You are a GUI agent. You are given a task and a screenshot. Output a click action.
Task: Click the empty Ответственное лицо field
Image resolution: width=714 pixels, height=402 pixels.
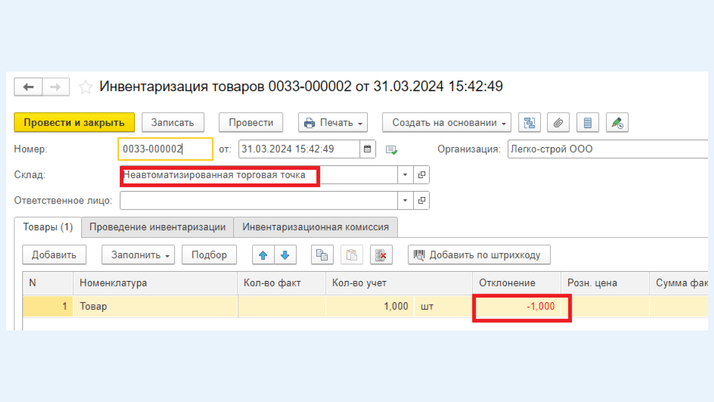coord(259,200)
